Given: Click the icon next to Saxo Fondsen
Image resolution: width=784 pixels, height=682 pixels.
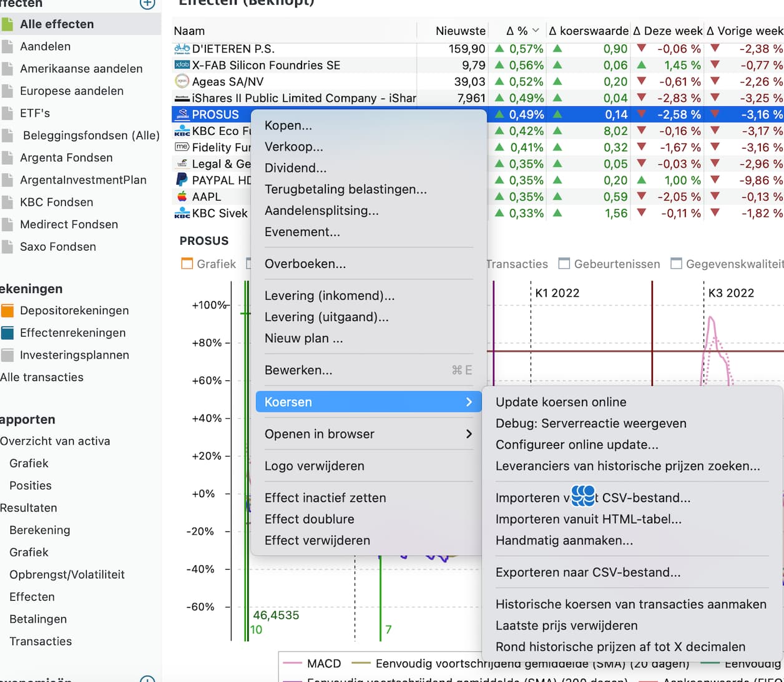Looking at the screenshot, I should [x=7, y=247].
